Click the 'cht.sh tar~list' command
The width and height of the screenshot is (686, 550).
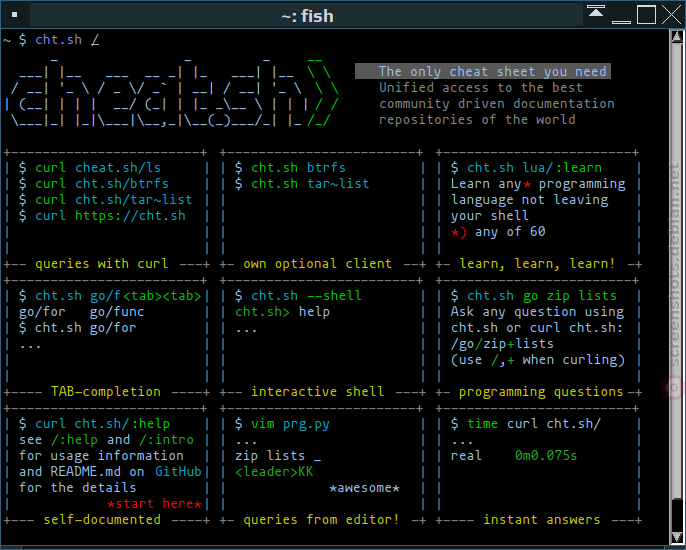[x=310, y=184]
